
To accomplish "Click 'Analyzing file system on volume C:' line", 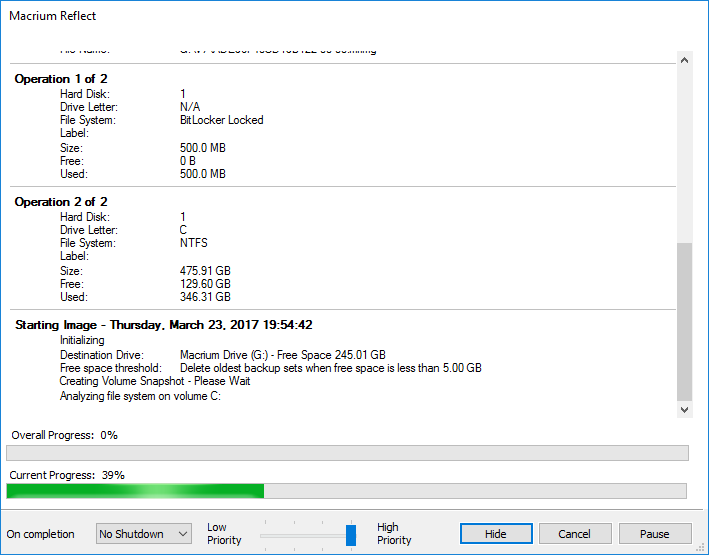I will pyautogui.click(x=140, y=396).
